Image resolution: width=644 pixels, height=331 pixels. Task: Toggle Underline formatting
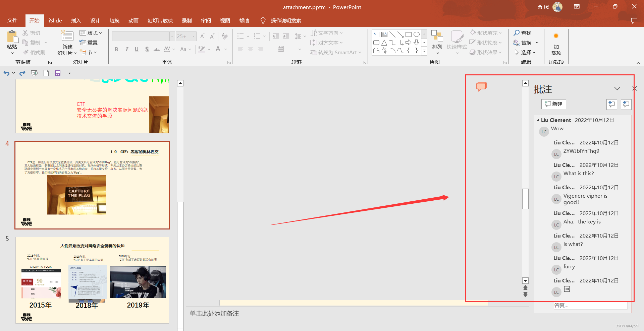coord(137,49)
